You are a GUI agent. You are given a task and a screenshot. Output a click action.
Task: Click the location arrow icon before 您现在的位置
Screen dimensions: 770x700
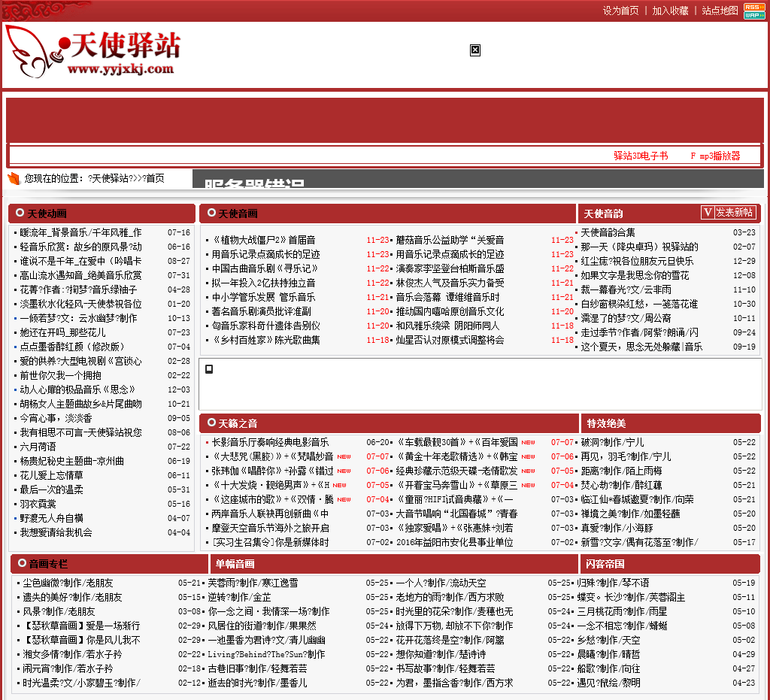[14, 178]
